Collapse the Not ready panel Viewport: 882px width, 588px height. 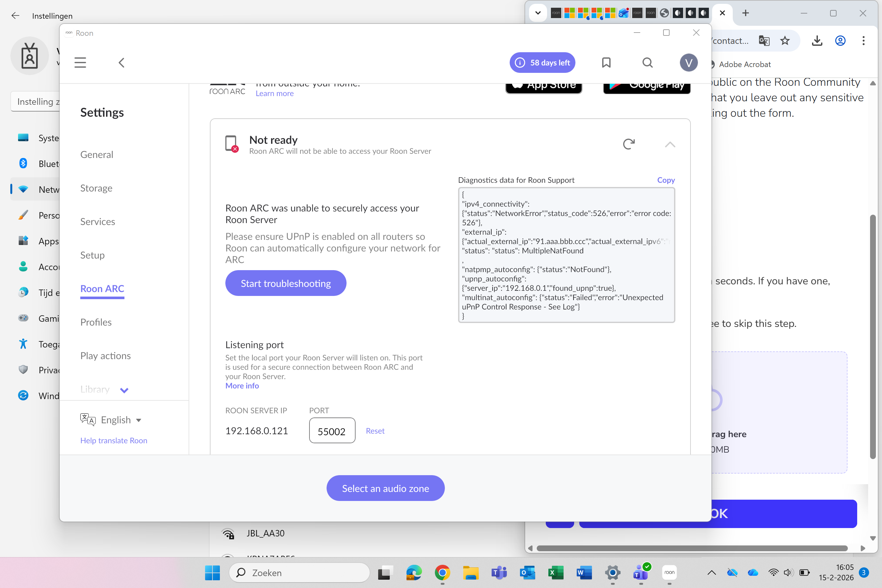click(x=670, y=145)
